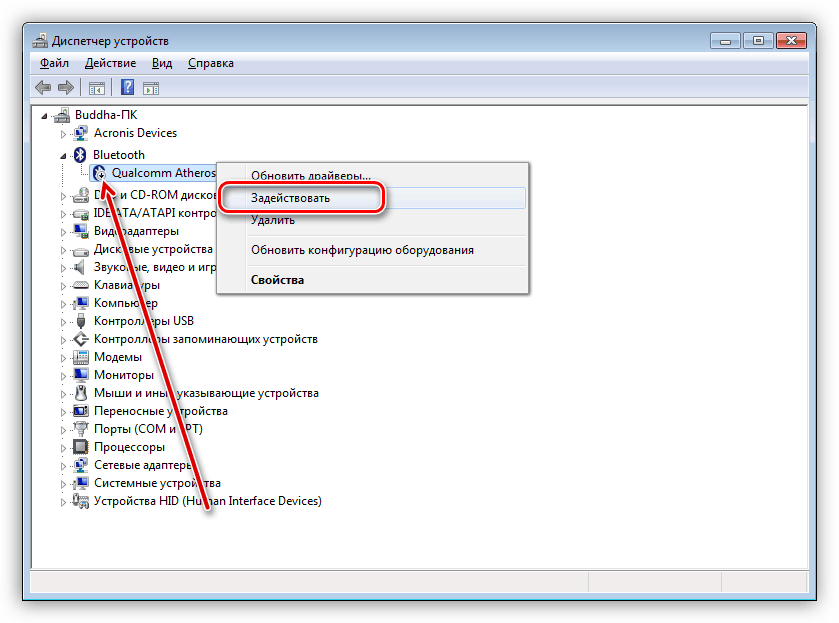The height and width of the screenshot is (623, 839).
Task: Show or hide the console tree icon
Action: [x=96, y=88]
